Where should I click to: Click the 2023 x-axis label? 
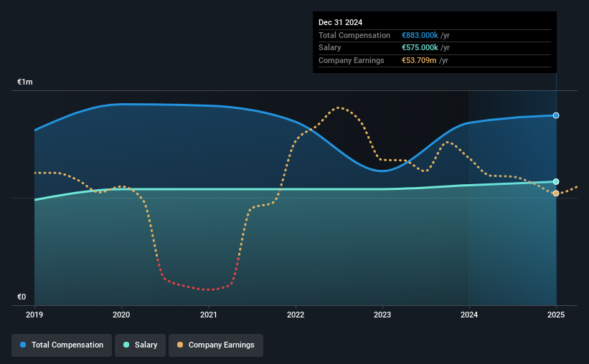pos(382,315)
